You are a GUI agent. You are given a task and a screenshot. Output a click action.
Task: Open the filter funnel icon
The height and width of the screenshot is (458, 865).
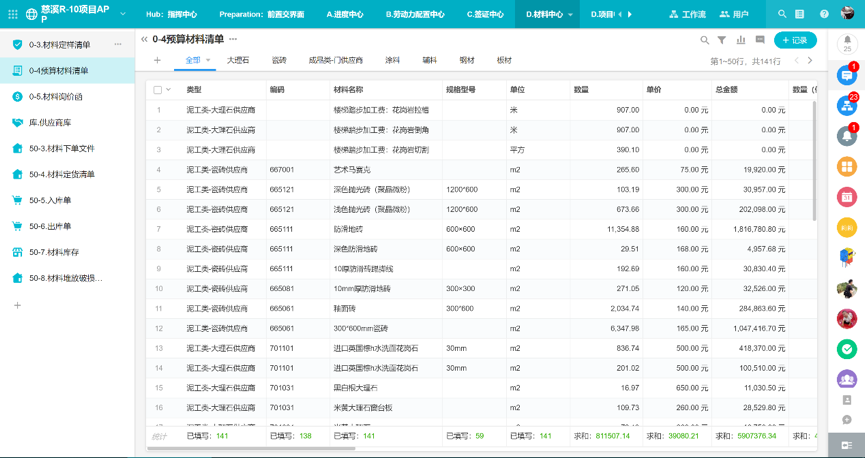pyautogui.click(x=722, y=40)
